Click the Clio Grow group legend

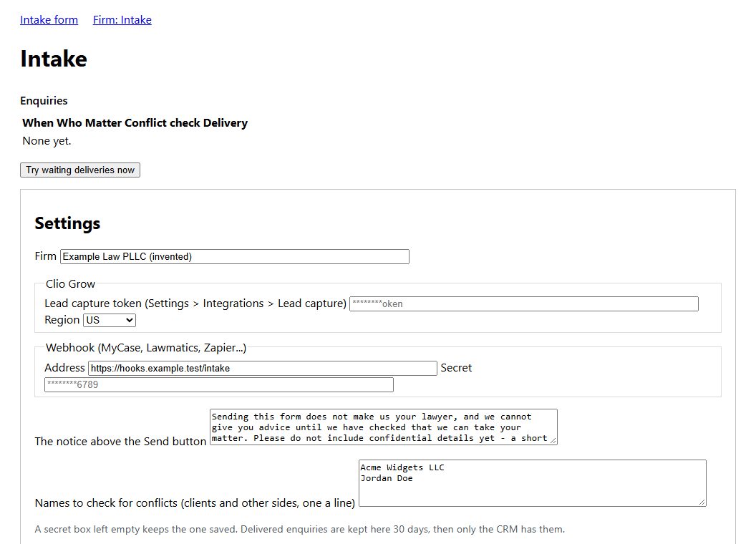tap(70, 284)
